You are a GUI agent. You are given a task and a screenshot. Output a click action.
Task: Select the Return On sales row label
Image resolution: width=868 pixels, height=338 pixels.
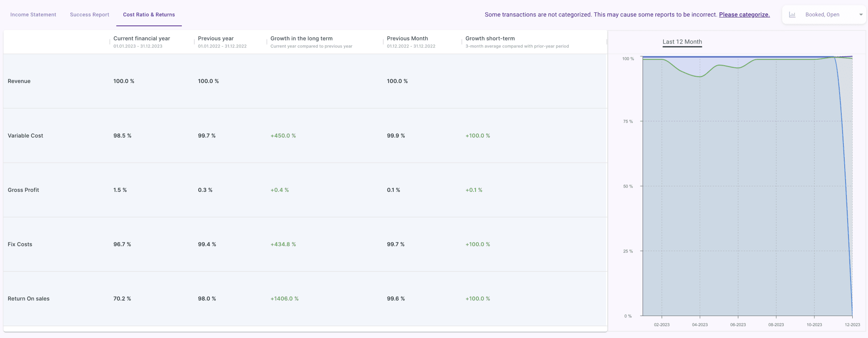pos(28,299)
